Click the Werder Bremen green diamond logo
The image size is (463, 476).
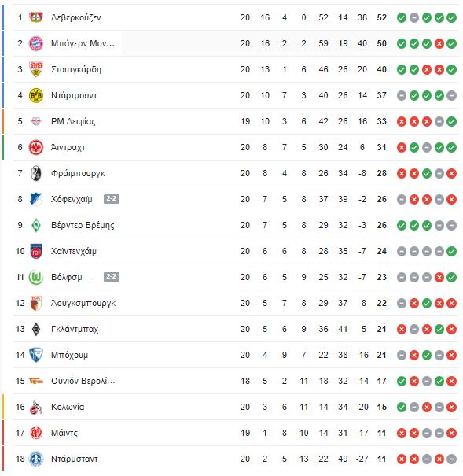(36, 225)
